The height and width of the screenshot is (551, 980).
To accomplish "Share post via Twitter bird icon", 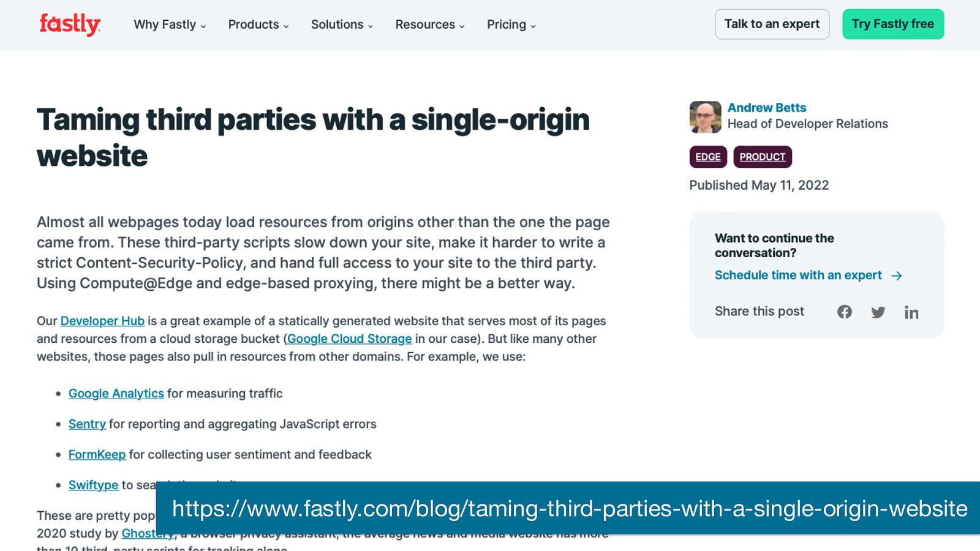I will 878,312.
